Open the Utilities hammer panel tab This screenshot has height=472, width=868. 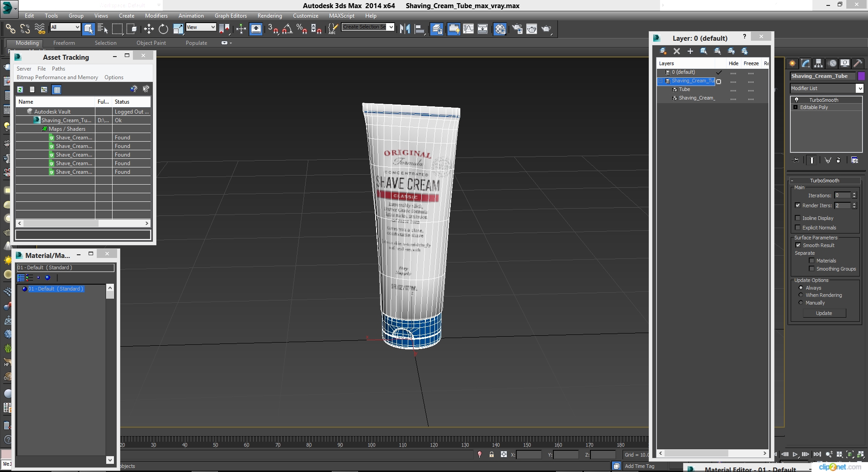pyautogui.click(x=858, y=63)
